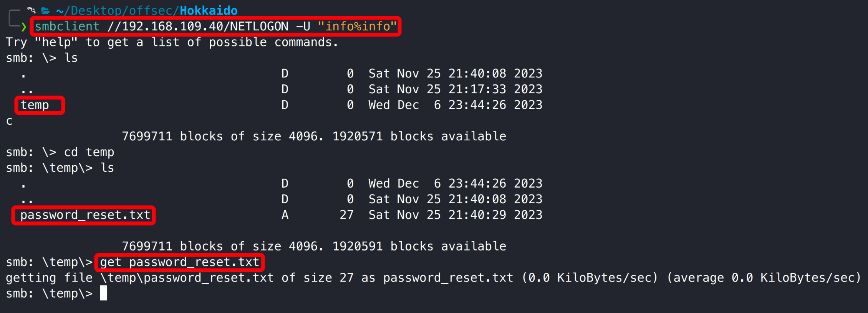Click the "A" attribute of password_reset.txt

[x=285, y=215]
